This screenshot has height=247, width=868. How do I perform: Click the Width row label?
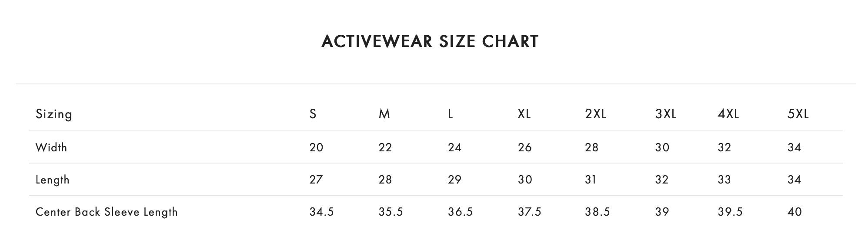pyautogui.click(x=51, y=147)
